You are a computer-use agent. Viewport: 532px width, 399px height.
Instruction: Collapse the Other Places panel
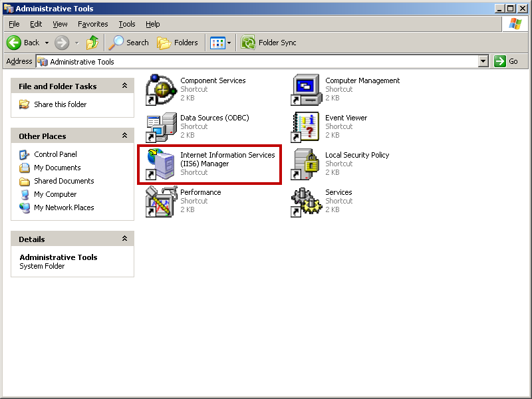[x=124, y=136]
